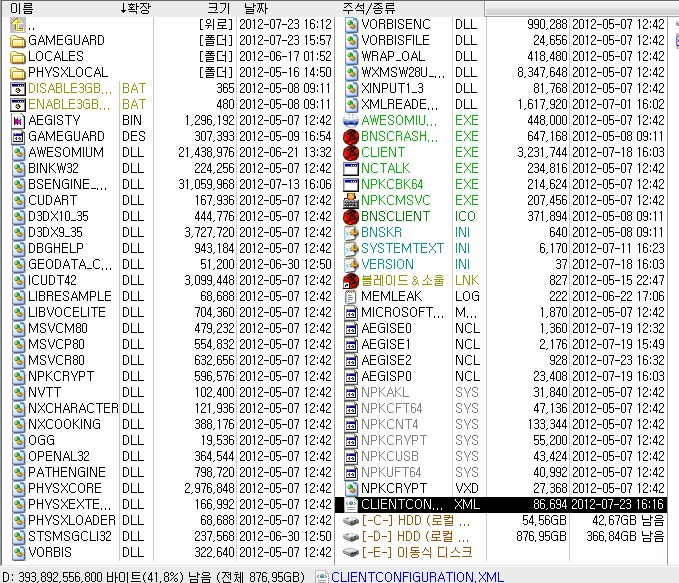Select the PHYSXLOADER file name
The image size is (679, 583).
(x=71, y=521)
